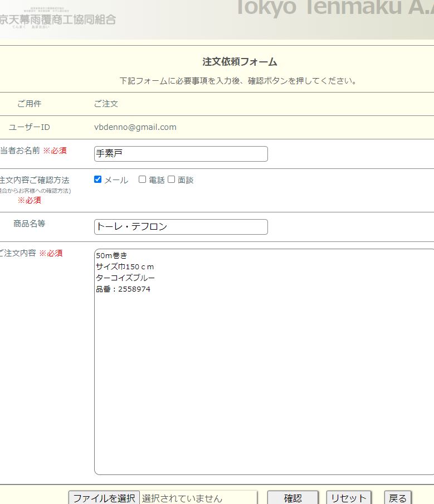Click the text line ターコイズブルー

tap(125, 278)
